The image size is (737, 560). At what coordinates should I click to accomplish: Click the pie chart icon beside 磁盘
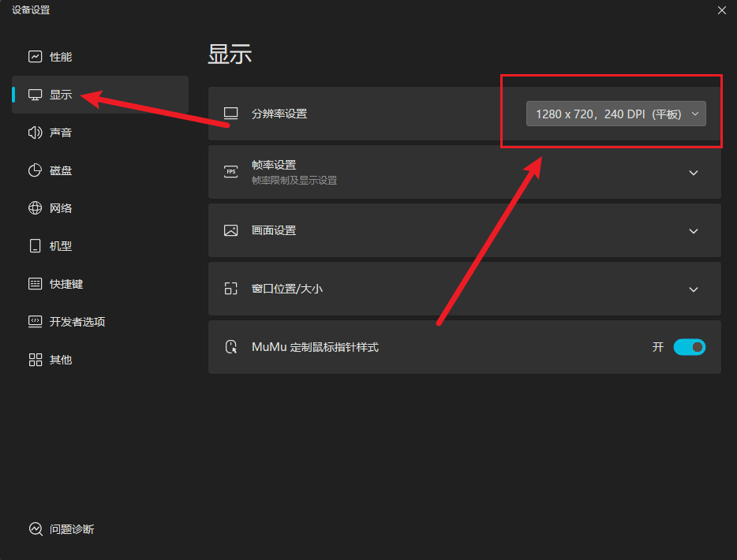pos(36,170)
